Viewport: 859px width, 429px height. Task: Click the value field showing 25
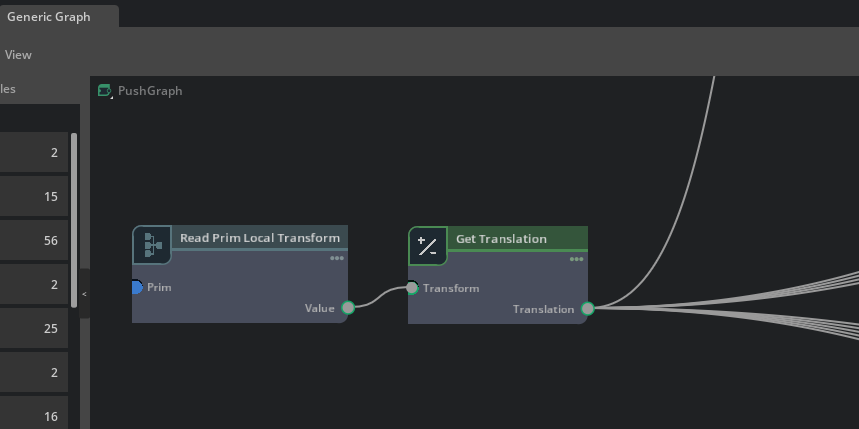(x=34, y=329)
